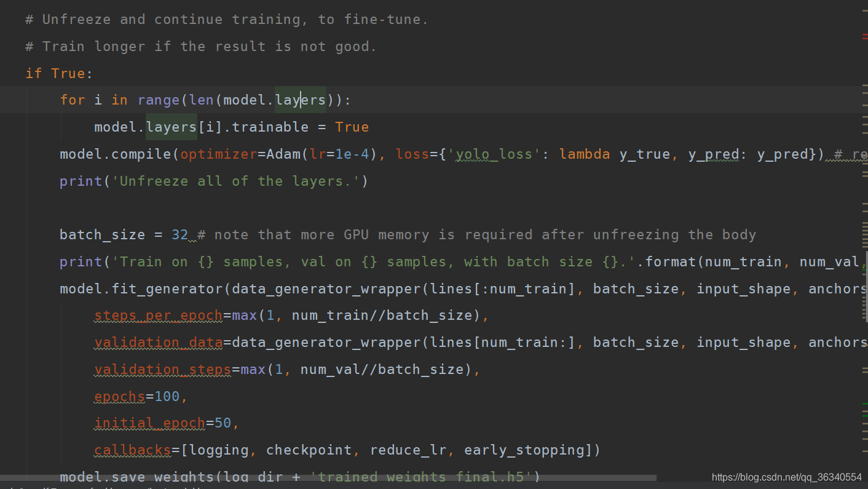868x489 pixels.
Task: Click the "initial_epoch" argument name
Action: tap(150, 423)
